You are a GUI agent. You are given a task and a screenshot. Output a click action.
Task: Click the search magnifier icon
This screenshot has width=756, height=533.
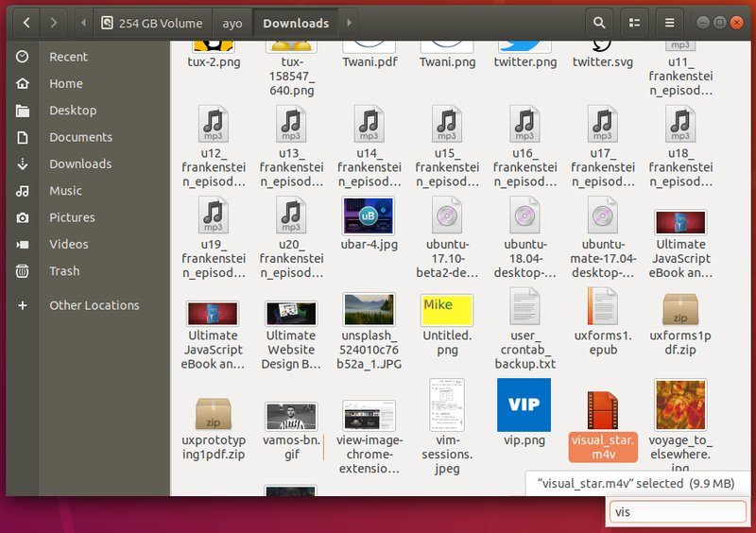[598, 23]
